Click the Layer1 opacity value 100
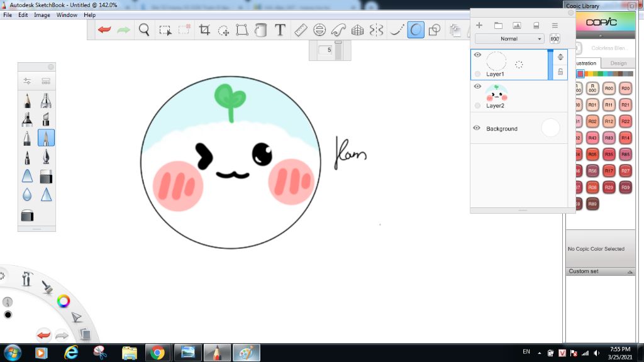The height and width of the screenshot is (362, 644). [x=555, y=39]
